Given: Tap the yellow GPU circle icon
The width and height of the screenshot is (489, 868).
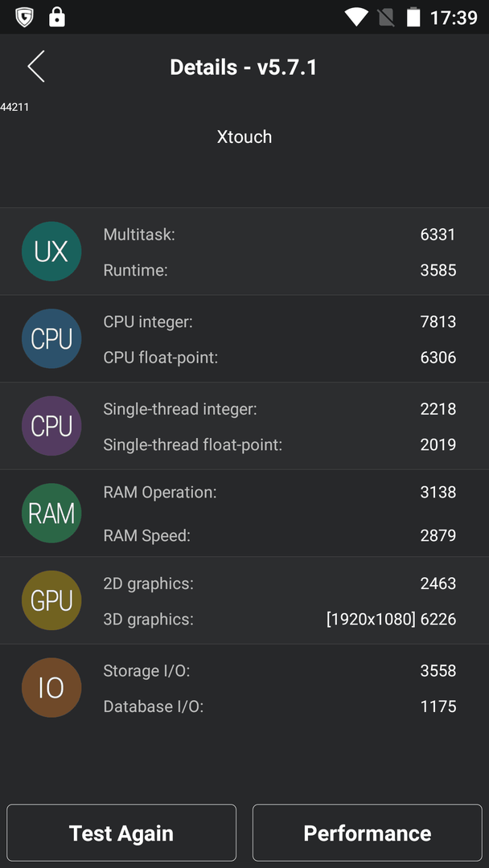Looking at the screenshot, I should point(51,600).
